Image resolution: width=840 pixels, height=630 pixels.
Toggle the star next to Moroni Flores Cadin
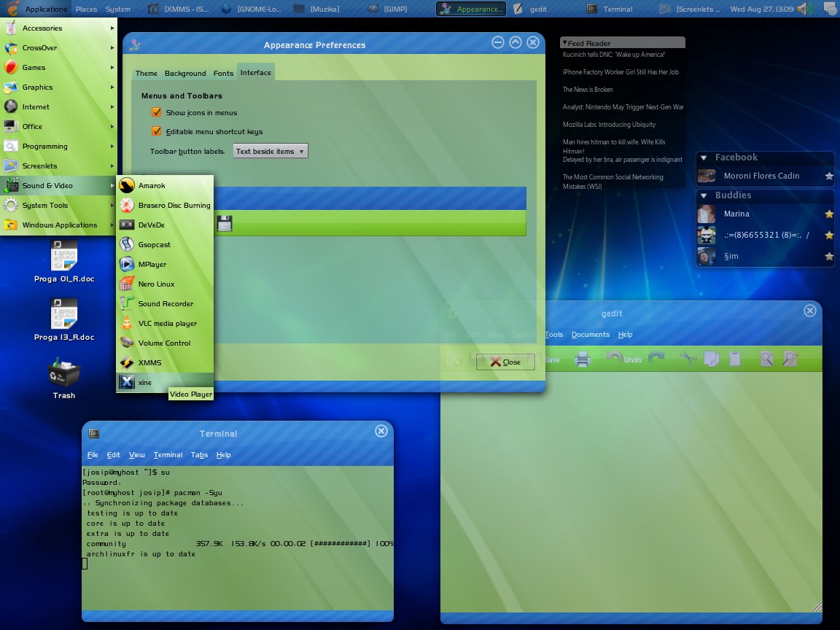click(x=829, y=176)
